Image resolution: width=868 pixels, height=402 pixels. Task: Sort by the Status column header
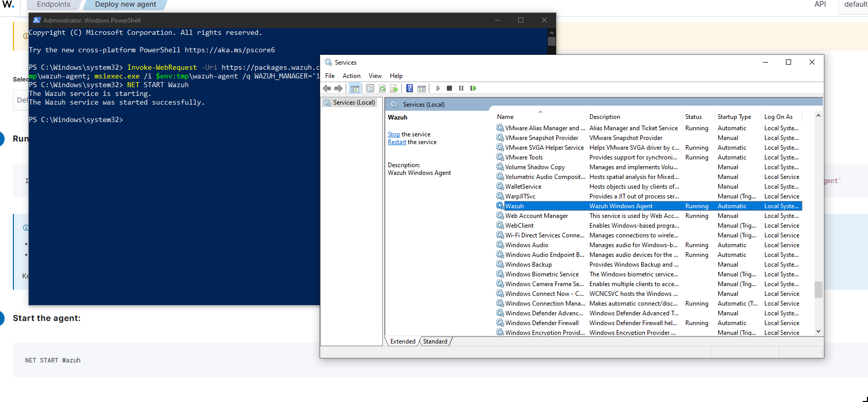[x=698, y=116]
